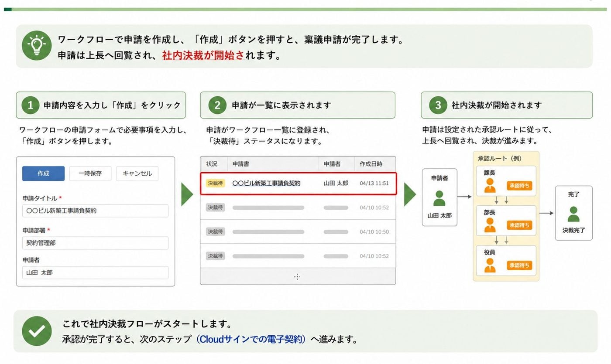This screenshot has height=364, width=611.
Task: Click 決裁待 badge in the 04/10 10:50 row
Action: click(x=215, y=231)
